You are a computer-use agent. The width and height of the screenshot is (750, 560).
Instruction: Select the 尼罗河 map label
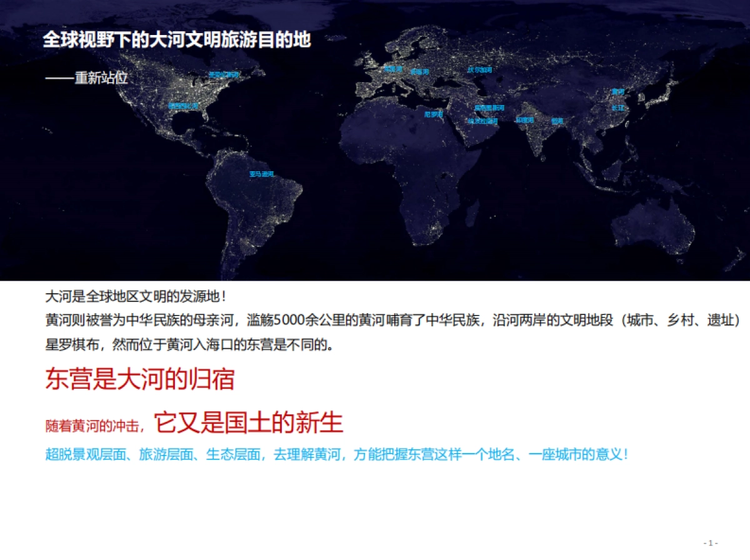pos(433,114)
